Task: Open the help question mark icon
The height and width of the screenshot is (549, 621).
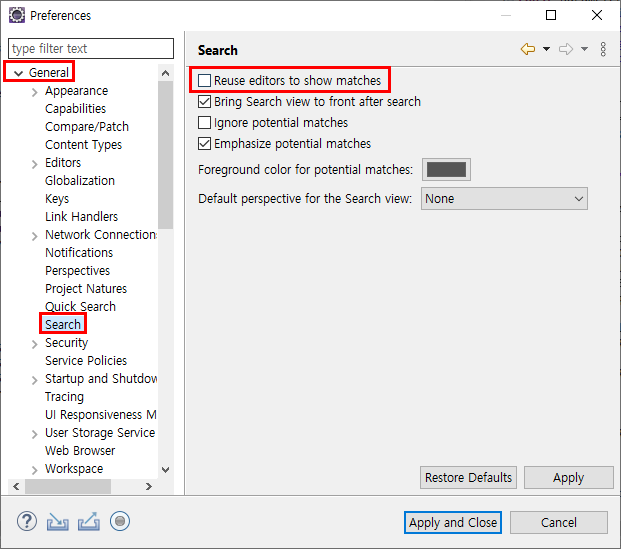Action: point(27,521)
